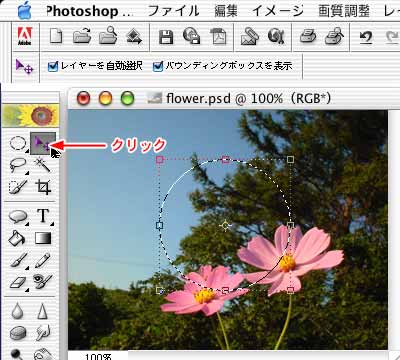Viewport: 400px width, 360px height.
Task: Select the Lasso tool
Action: coord(17,165)
